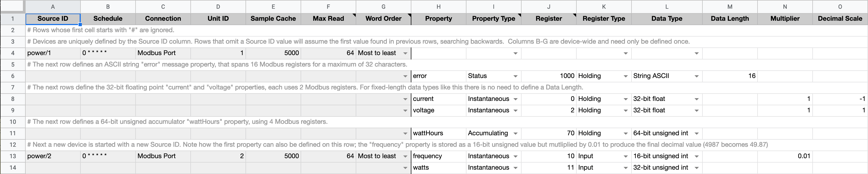The height and width of the screenshot is (174, 868).
Task: Click the Max Read header cell
Action: (328, 19)
